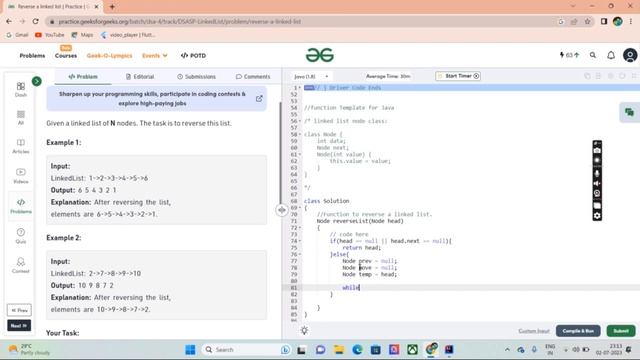The width and height of the screenshot is (640, 360).
Task: Fold code at line 69
Action: point(300,208)
